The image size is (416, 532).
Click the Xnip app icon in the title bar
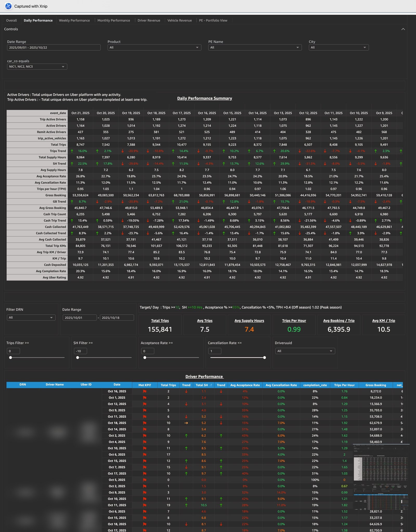[8, 6]
